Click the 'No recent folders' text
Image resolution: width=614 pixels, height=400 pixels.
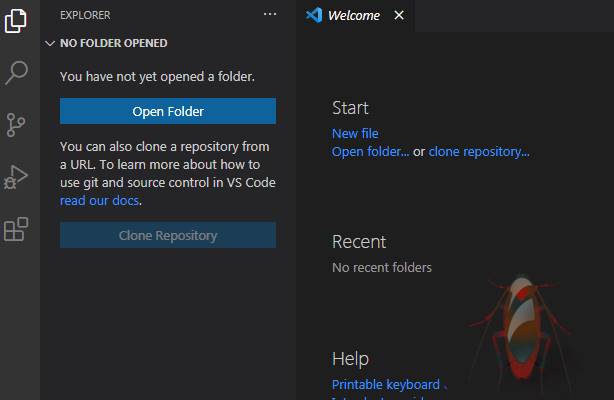[x=382, y=268]
